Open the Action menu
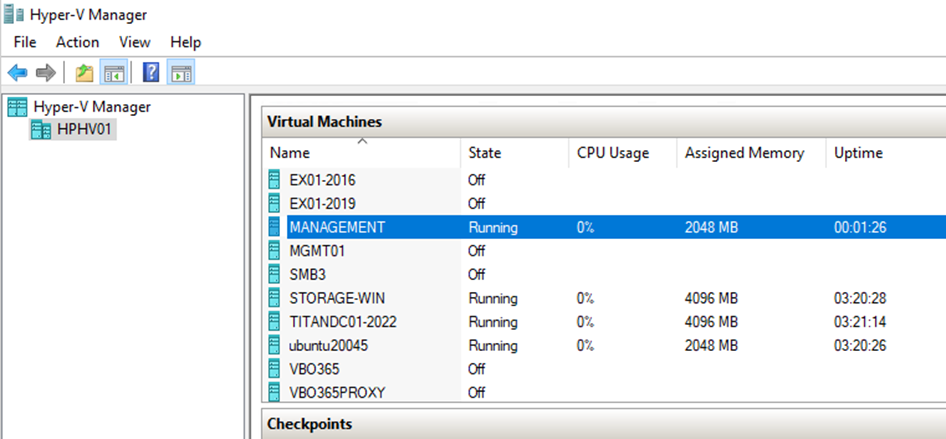The image size is (946, 439). (77, 42)
